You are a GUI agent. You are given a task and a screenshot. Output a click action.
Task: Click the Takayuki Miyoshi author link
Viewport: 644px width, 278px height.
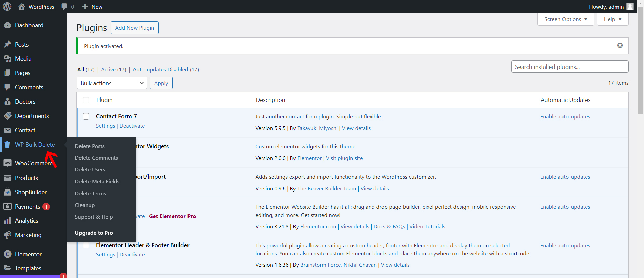tap(317, 128)
